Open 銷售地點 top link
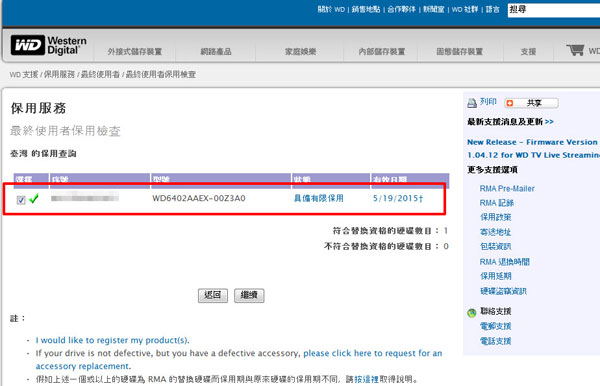Image resolution: width=600 pixels, height=386 pixels. point(366,9)
